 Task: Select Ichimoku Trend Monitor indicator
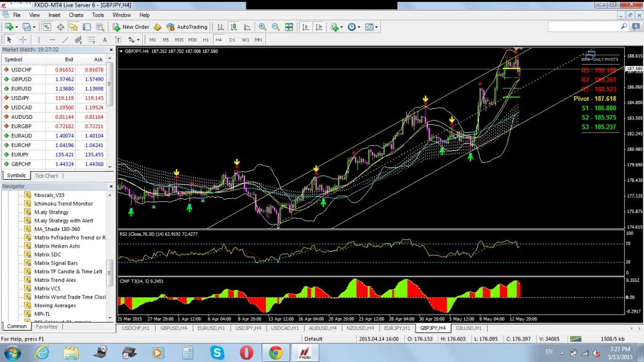pos(63,204)
